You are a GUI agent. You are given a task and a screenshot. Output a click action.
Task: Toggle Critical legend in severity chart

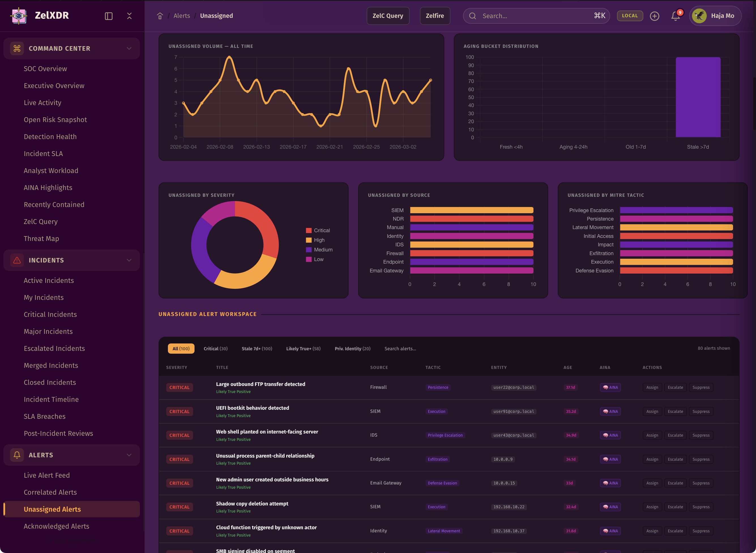point(321,230)
